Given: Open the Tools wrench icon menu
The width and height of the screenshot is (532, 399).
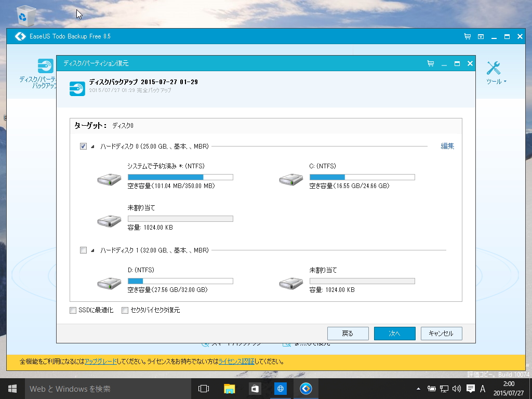Looking at the screenshot, I should [x=494, y=68].
